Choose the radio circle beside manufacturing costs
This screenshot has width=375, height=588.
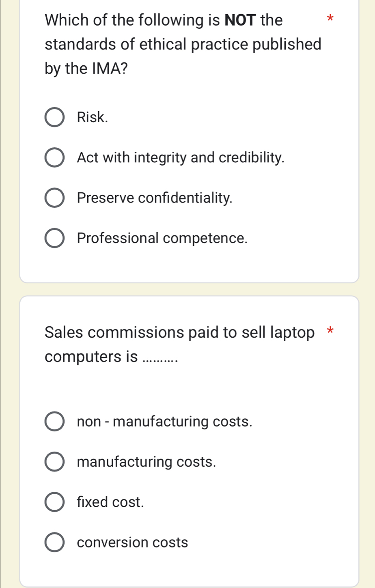(x=54, y=462)
